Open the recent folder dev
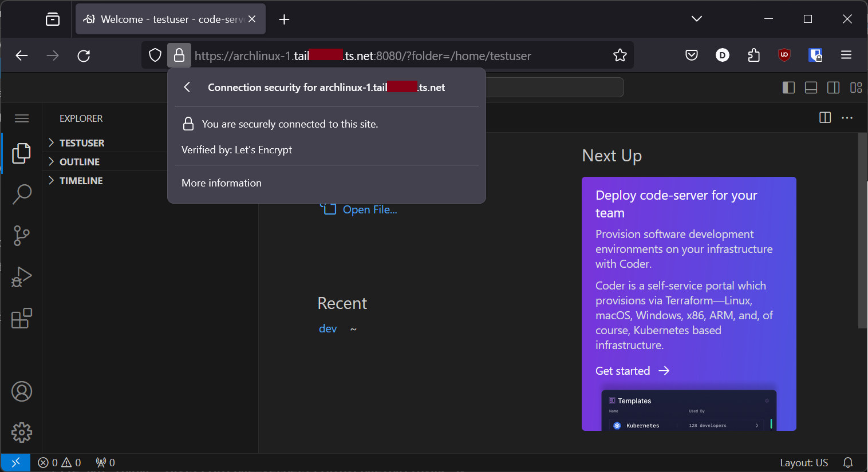 coord(328,328)
